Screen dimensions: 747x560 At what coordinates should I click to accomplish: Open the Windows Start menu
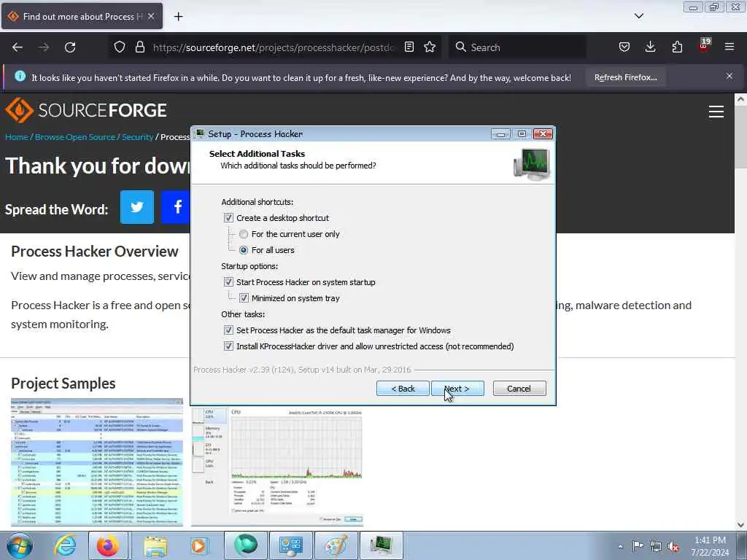[x=20, y=545]
